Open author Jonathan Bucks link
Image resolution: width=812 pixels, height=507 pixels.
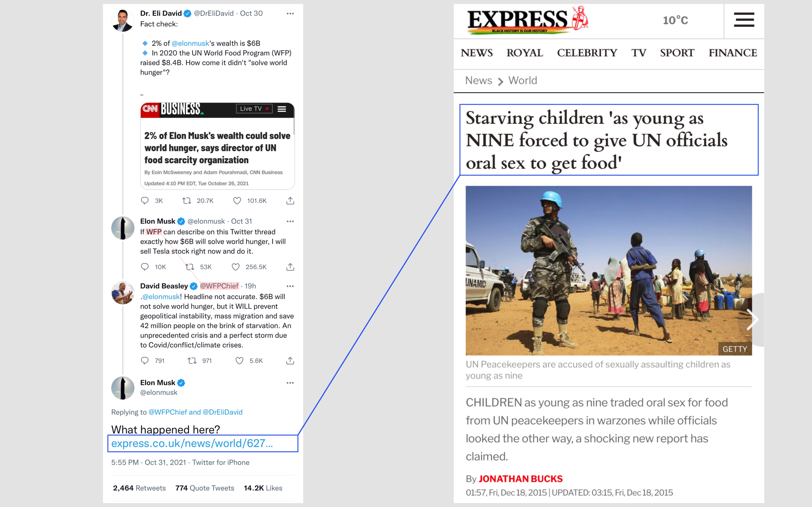tap(520, 479)
